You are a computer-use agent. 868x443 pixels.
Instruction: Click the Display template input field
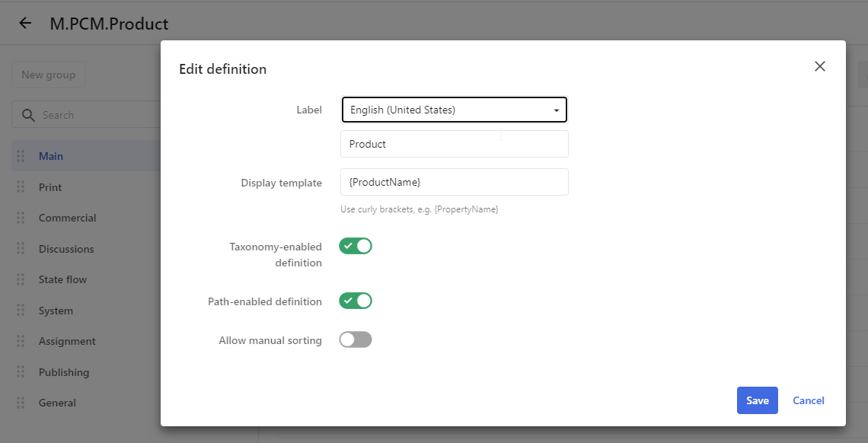pos(454,182)
